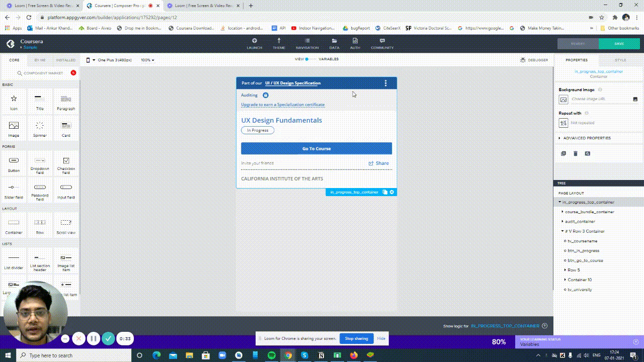
Task: Expand audit_container tree node
Action: coord(562,221)
